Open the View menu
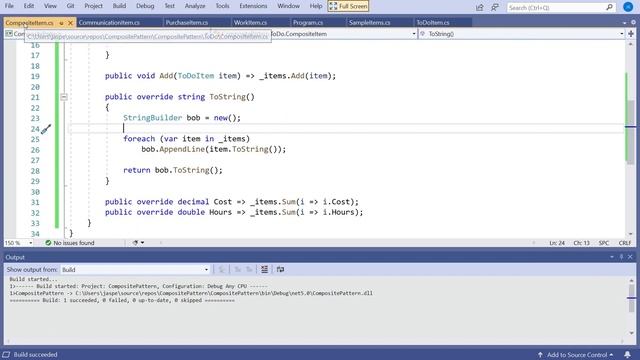 (x=50, y=6)
